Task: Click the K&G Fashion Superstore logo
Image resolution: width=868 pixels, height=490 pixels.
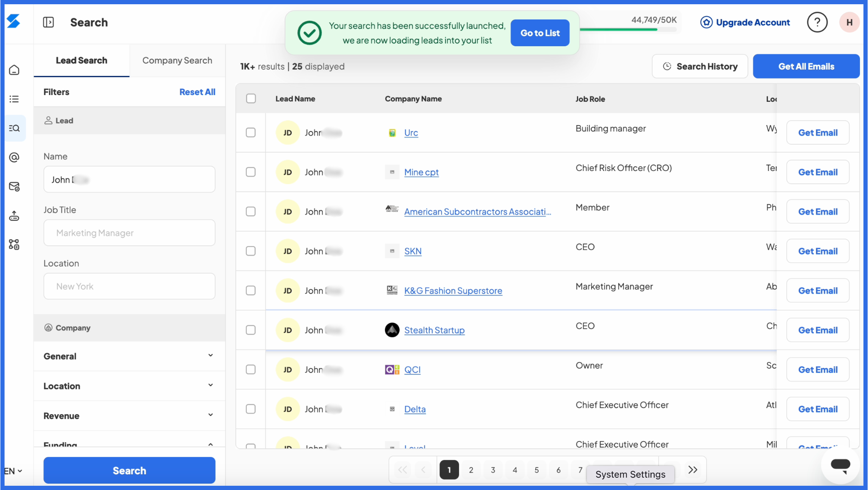Action: [392, 290]
